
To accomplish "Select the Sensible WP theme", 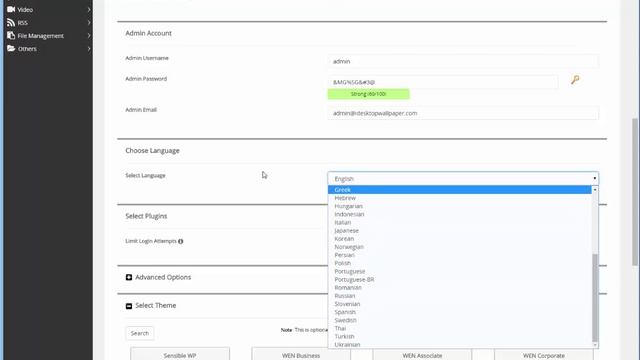I will (x=180, y=354).
